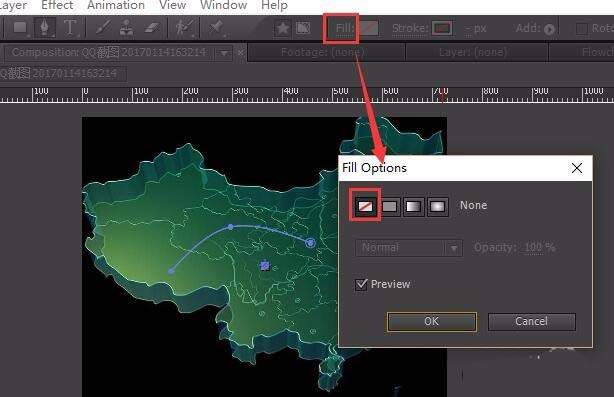Toggle the Preview checkbox
614x397 pixels.
click(x=361, y=284)
